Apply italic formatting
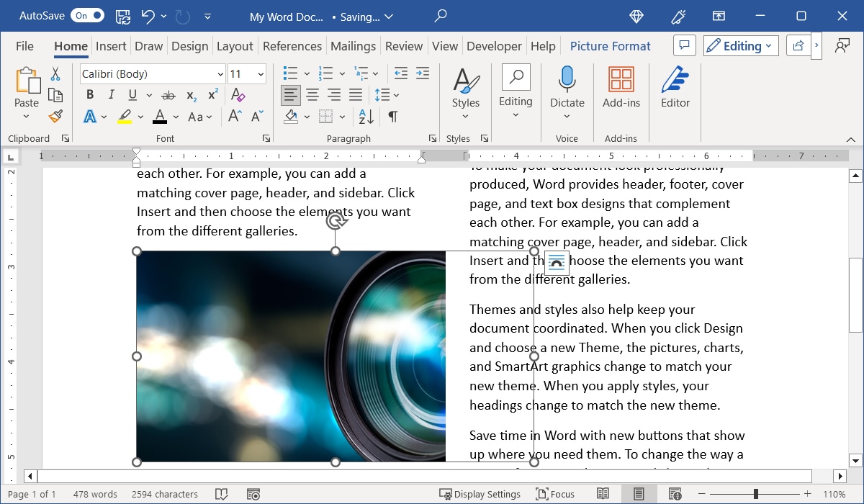Viewport: 864px width, 504px height. 110,94
